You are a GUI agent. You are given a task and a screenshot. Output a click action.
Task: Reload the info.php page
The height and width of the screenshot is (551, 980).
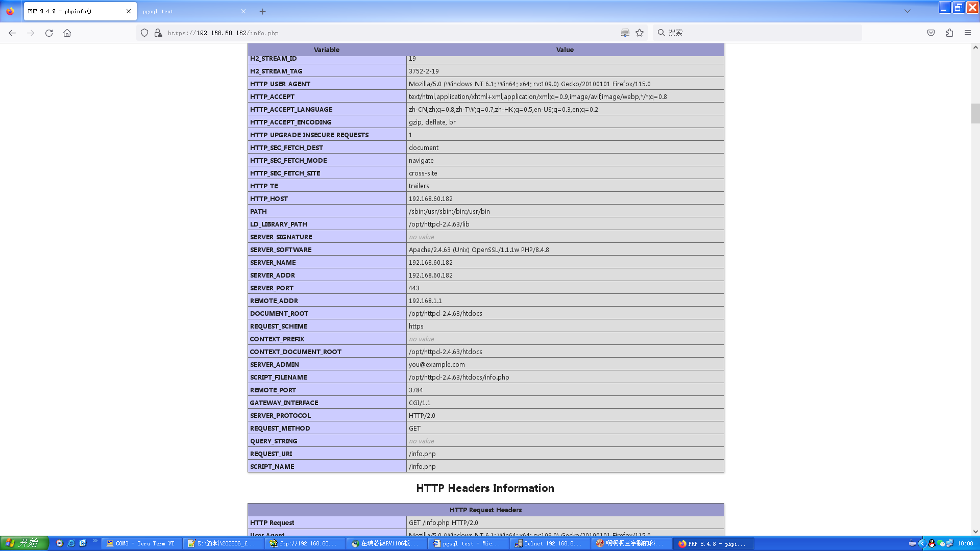coord(49,33)
